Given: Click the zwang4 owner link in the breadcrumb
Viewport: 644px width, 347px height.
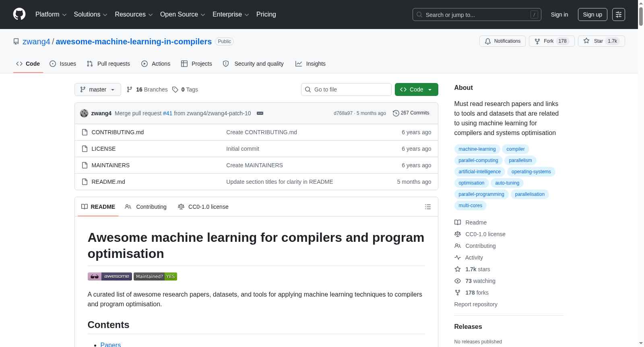Looking at the screenshot, I should coord(36,42).
